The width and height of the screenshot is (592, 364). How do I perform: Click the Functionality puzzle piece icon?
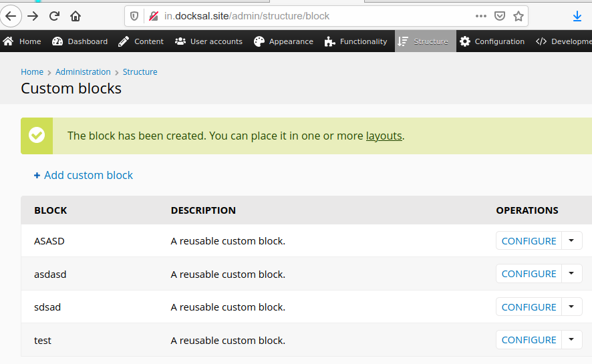tap(329, 41)
